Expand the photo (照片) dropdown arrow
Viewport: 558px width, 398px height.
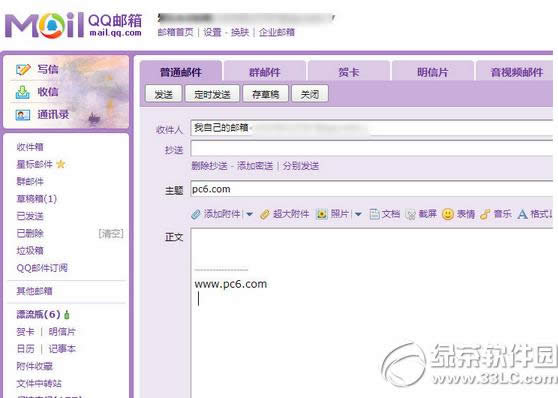click(358, 214)
